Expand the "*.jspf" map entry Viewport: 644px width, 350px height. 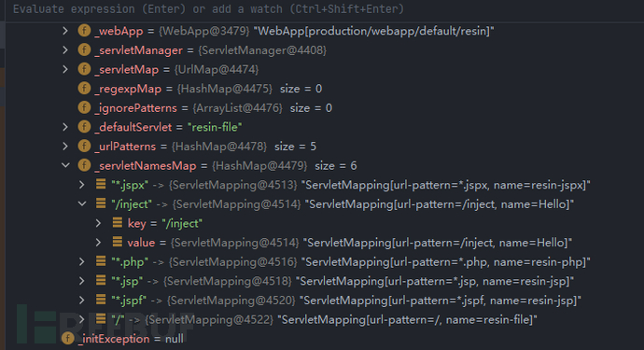tap(82, 301)
